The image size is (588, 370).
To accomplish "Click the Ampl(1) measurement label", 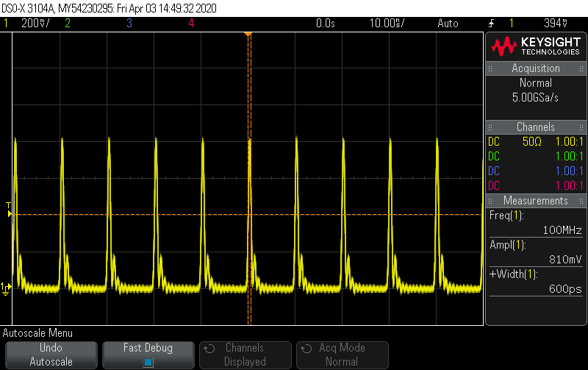I will (x=508, y=245).
